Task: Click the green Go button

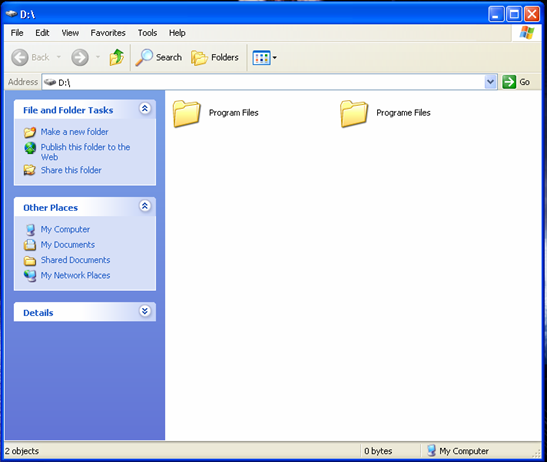Action: coord(516,82)
